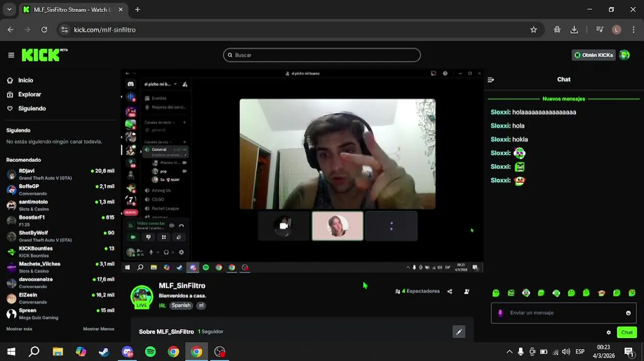Open recommended channel Spreen
The width and height of the screenshot is (644, 361).
coord(60,314)
